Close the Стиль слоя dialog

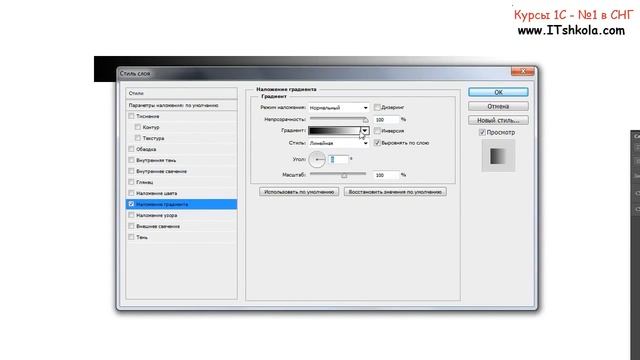[522, 72]
